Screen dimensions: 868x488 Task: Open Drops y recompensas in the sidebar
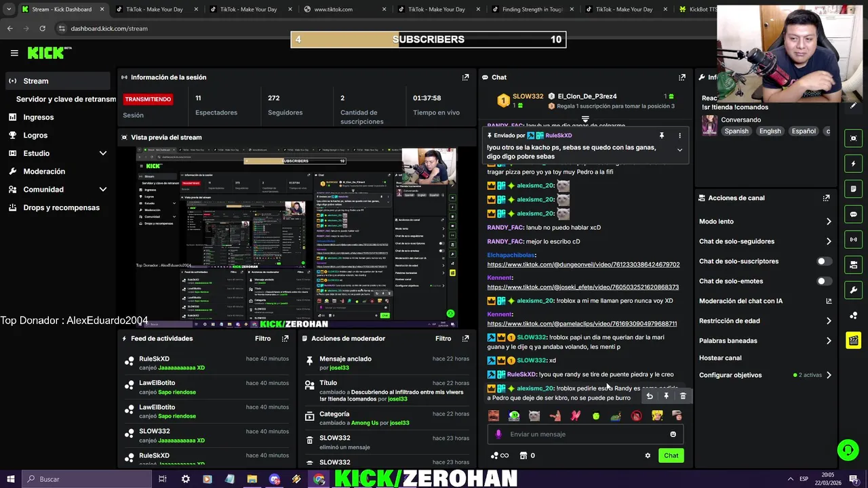(61, 207)
